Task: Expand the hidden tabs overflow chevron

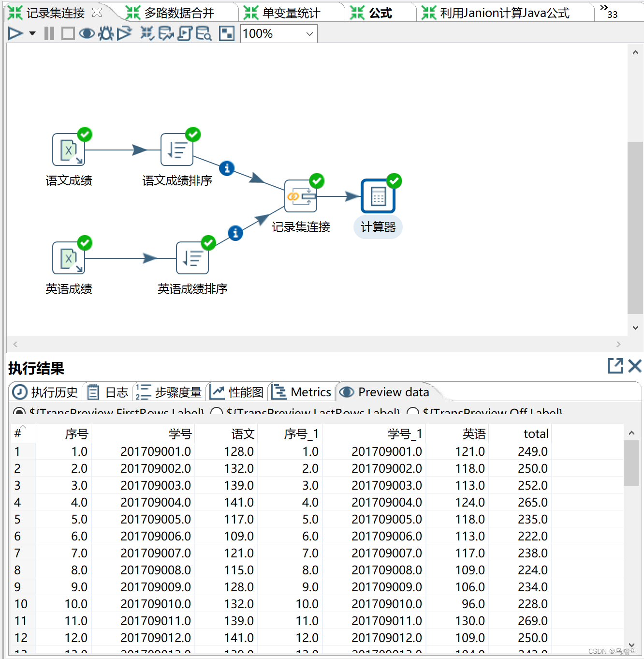Action: pos(603,8)
